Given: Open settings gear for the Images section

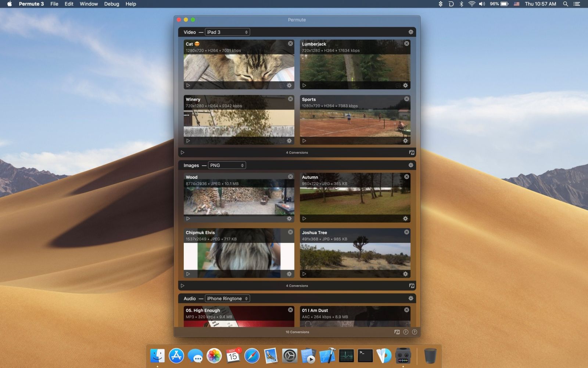Looking at the screenshot, I should [x=411, y=165].
